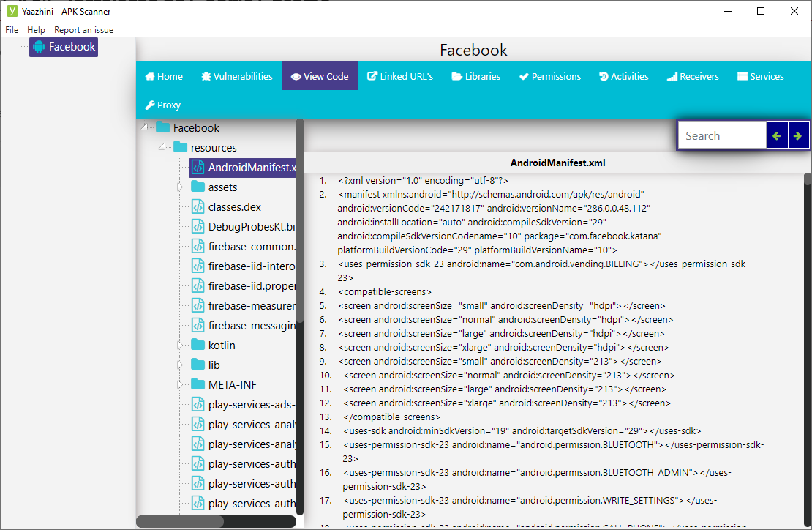
Task: Click the Activities history icon
Action: point(604,77)
